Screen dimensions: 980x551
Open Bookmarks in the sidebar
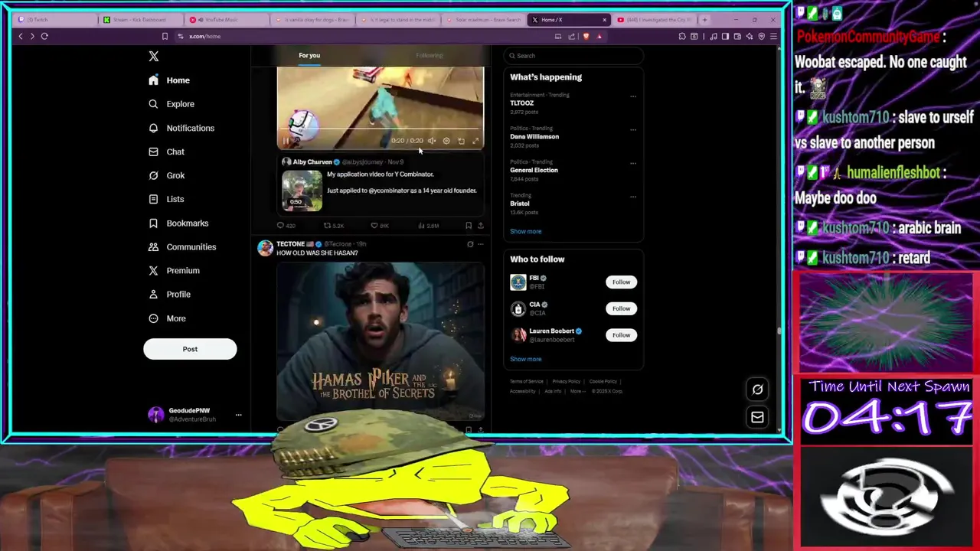178,223
